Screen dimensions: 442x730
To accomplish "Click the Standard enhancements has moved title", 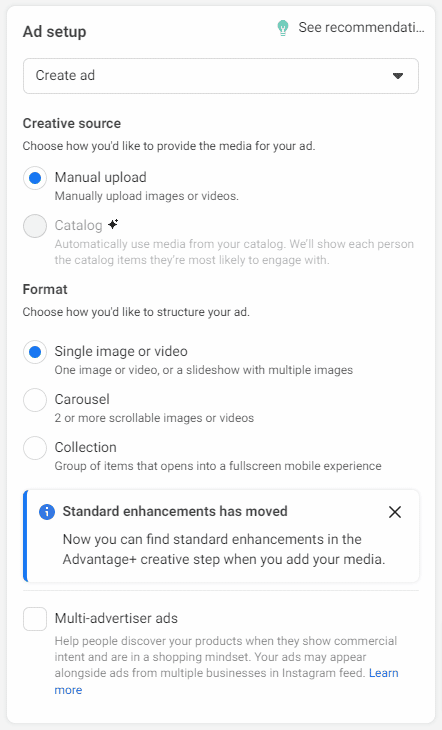I will point(175,511).
